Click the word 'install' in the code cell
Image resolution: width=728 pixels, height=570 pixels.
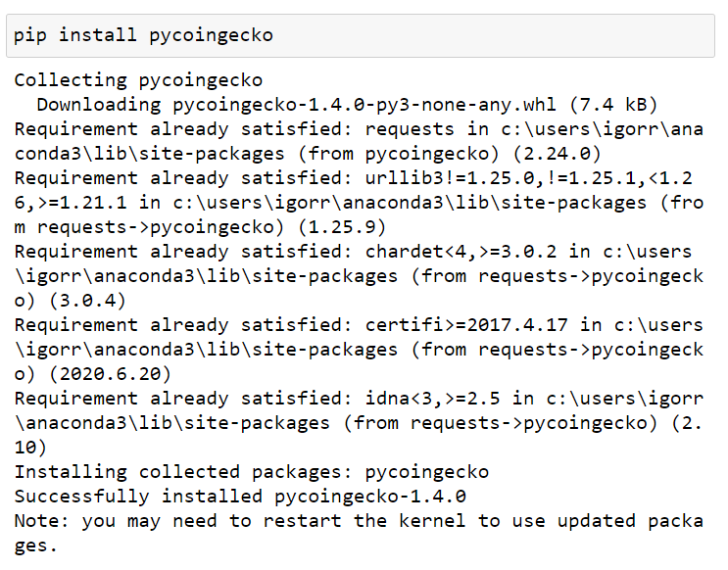[x=98, y=35]
